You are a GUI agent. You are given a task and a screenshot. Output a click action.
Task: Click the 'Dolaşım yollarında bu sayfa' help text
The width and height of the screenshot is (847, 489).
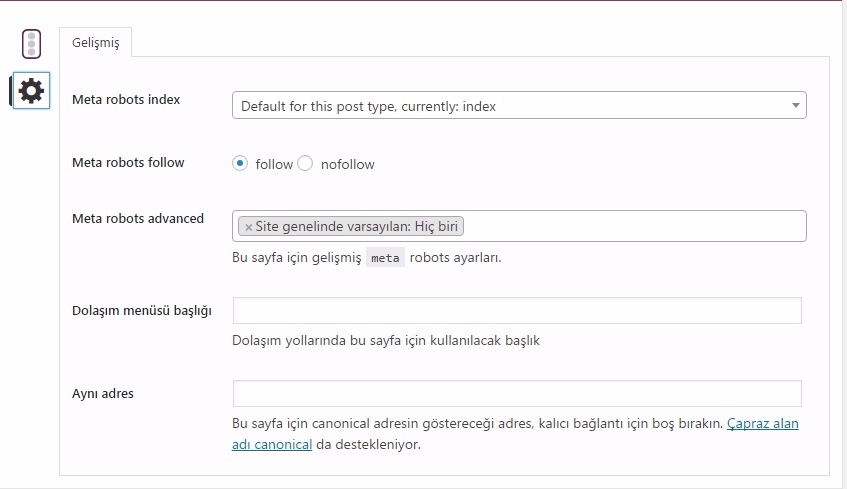[386, 340]
